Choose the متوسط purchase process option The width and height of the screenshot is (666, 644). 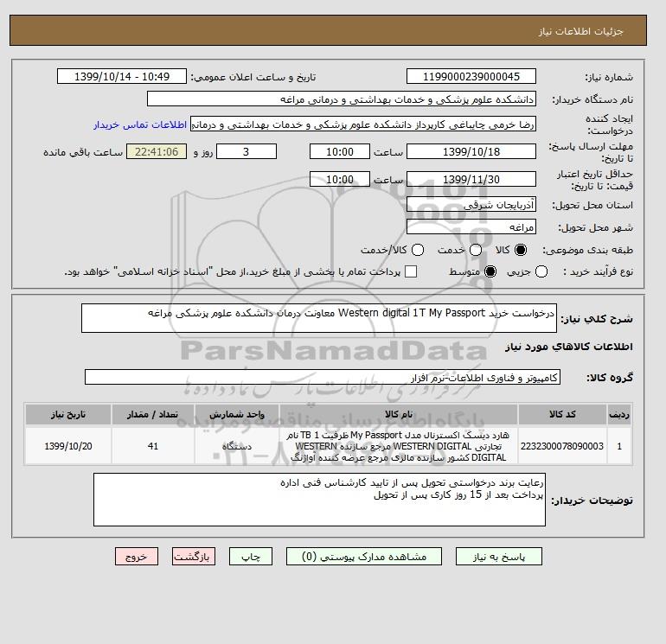pos(490,271)
